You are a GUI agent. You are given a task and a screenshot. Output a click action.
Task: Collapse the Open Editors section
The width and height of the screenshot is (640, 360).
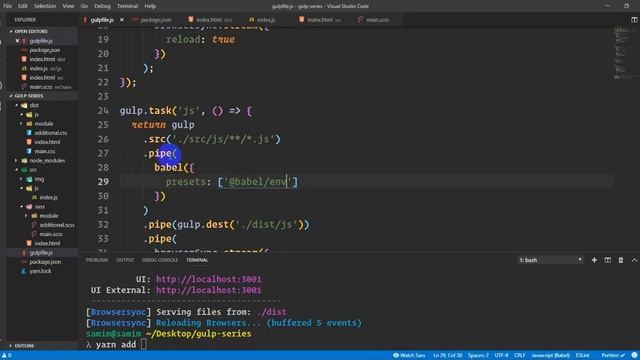[x=31, y=31]
